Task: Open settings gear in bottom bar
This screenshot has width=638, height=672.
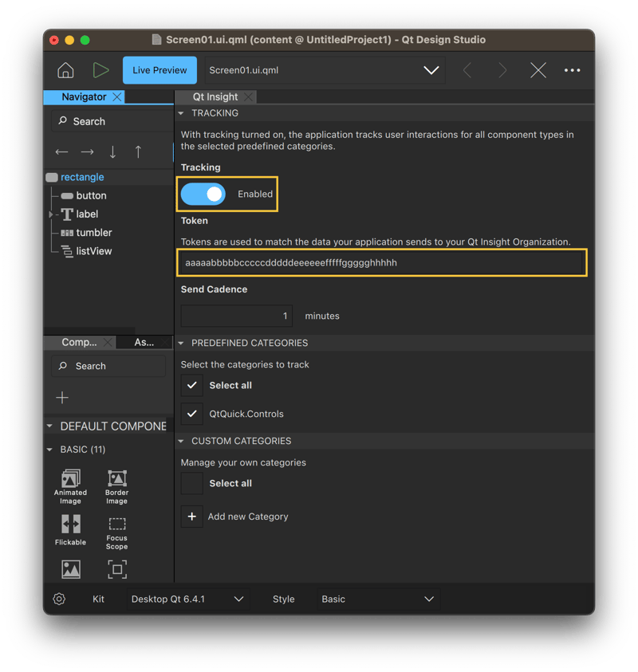Action: point(59,599)
